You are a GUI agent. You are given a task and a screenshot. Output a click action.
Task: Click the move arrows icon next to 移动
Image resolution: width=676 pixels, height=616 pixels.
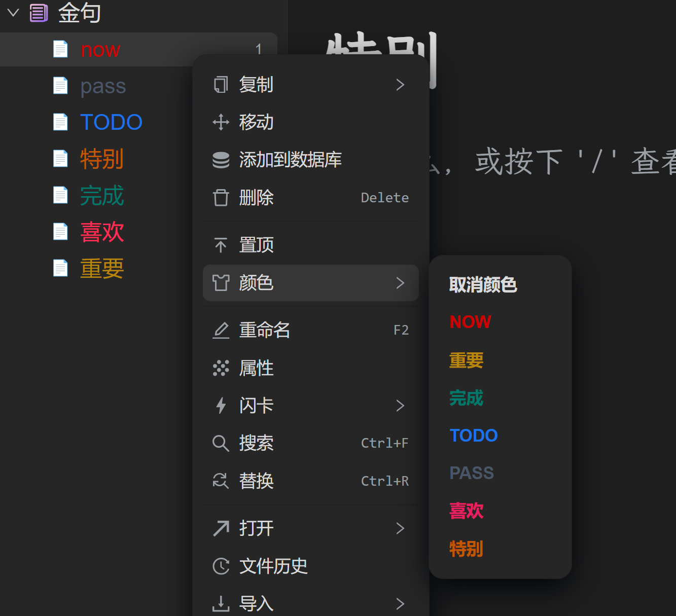tap(221, 122)
